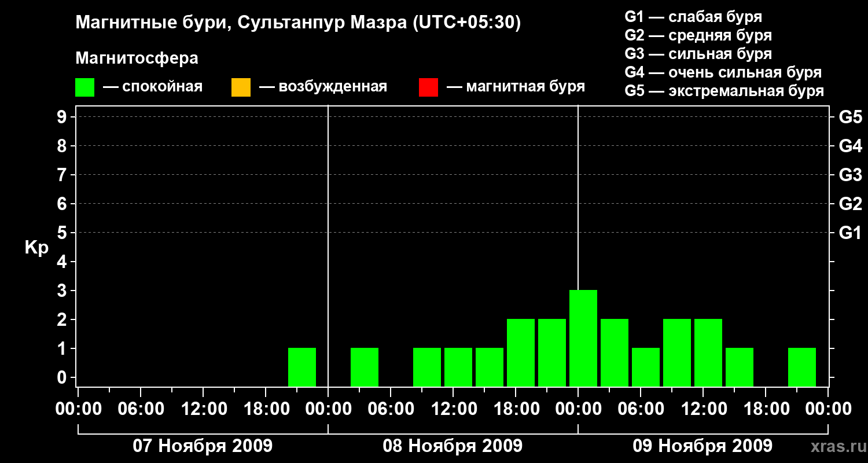
Task: Click the Kp 1 bar above 06:00 on 09 November
Action: tap(646, 367)
